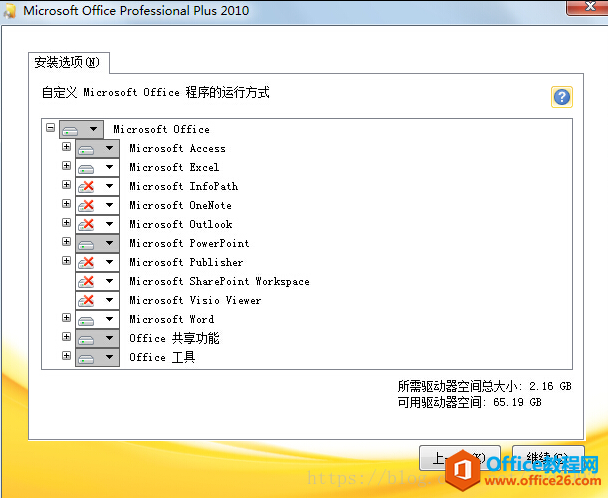Image resolution: width=608 pixels, height=498 pixels.
Task: Click the 继续(C) continue button
Action: 548,458
